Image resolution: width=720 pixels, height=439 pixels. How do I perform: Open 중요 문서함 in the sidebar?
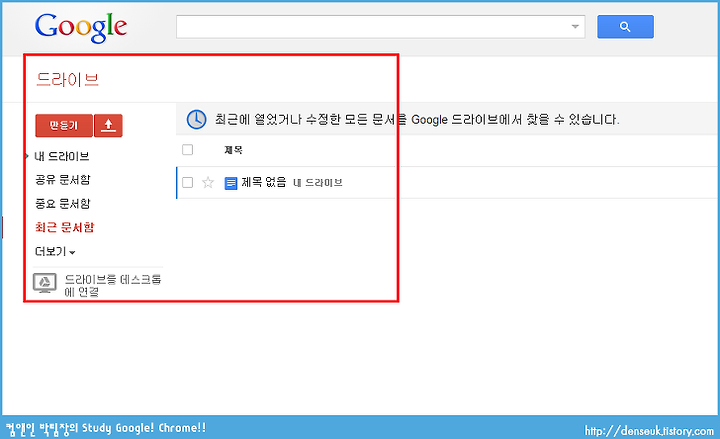click(63, 203)
